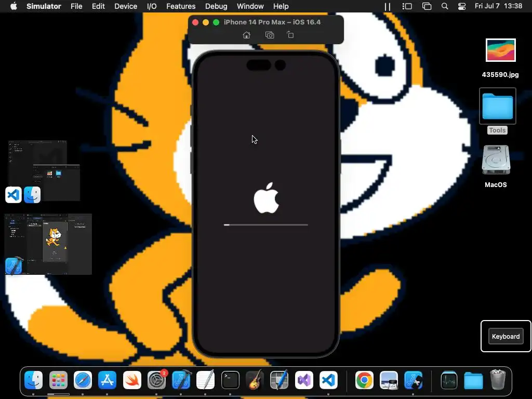
Task: Launch the purple Visual Studio icon in the Dock
Action: (304, 380)
